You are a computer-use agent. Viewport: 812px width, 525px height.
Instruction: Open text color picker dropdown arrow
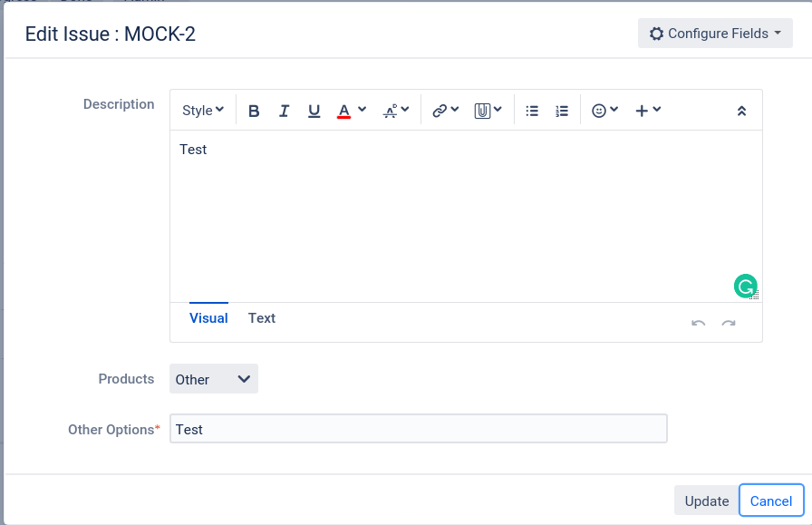click(362, 110)
